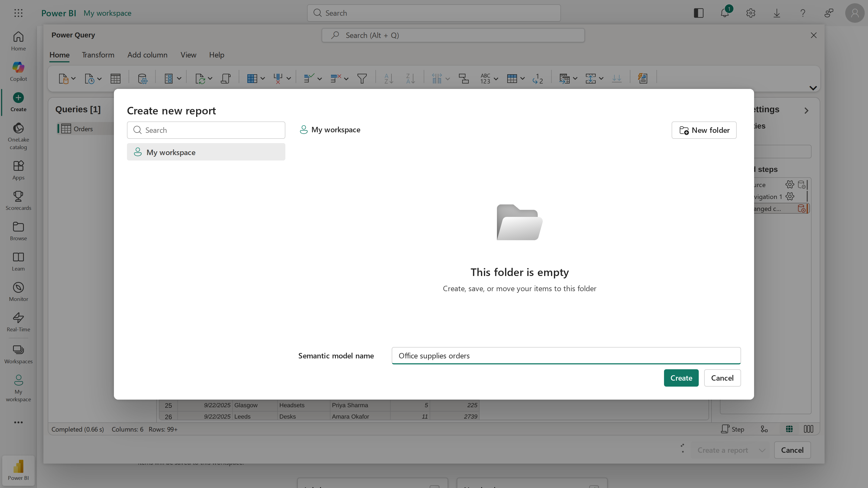Open OneLake catalog in the left sidebar

18,136
